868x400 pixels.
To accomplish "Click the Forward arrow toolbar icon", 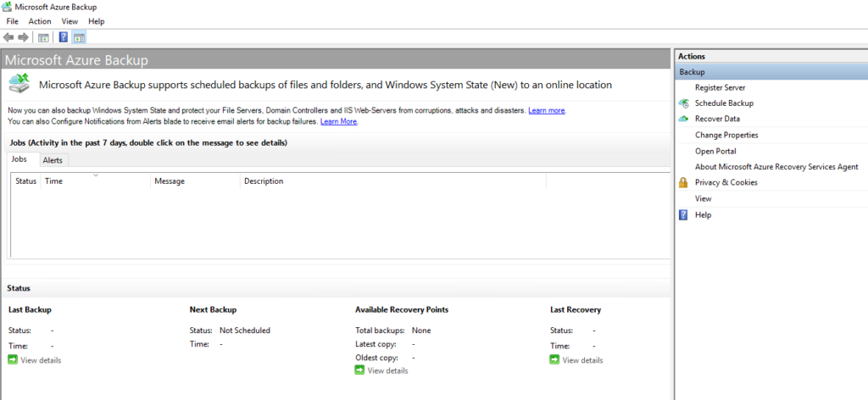I will pos(23,37).
